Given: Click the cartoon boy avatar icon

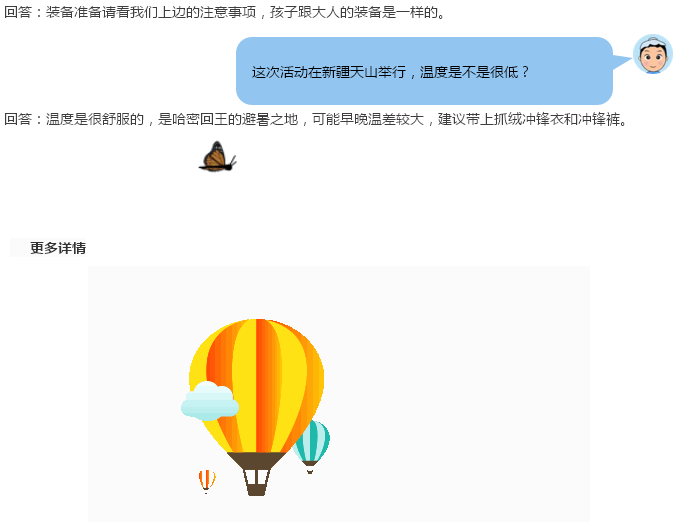Looking at the screenshot, I should [x=653, y=54].
